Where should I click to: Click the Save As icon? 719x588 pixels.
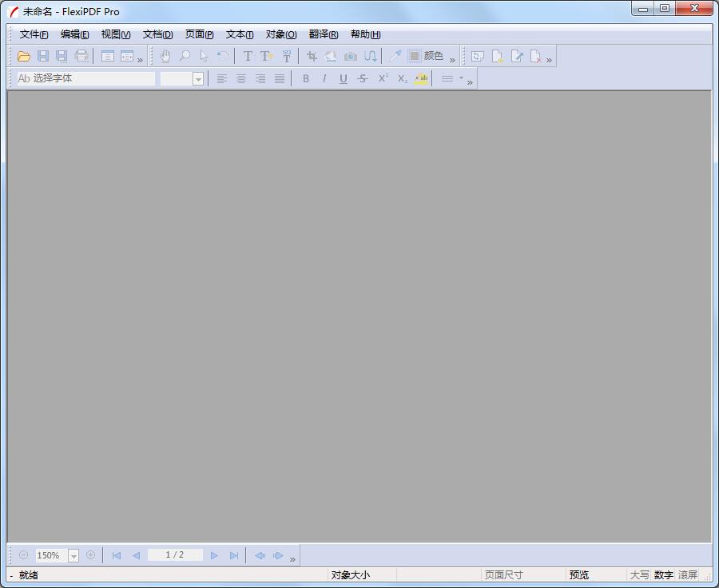tap(62, 56)
